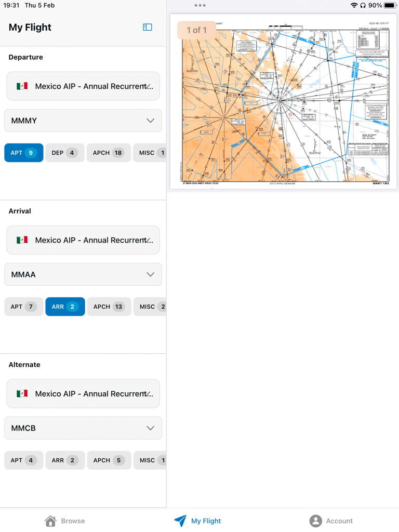399x532 pixels.
Task: Select Departure MISC tab
Action: tap(150, 153)
